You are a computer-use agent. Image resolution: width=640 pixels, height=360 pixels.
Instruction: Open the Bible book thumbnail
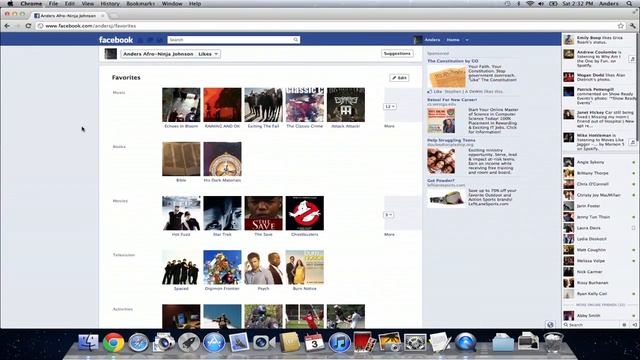click(x=181, y=159)
